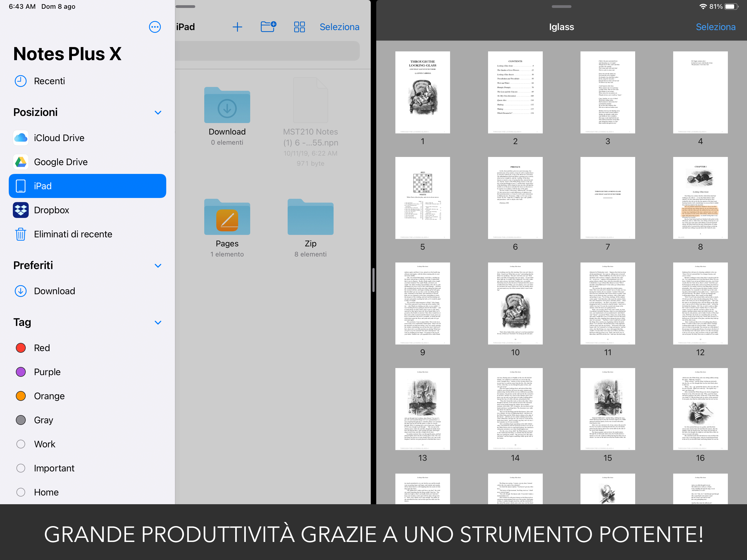This screenshot has height=560, width=747.
Task: Create a new folder with folder-plus icon
Action: coord(269,27)
